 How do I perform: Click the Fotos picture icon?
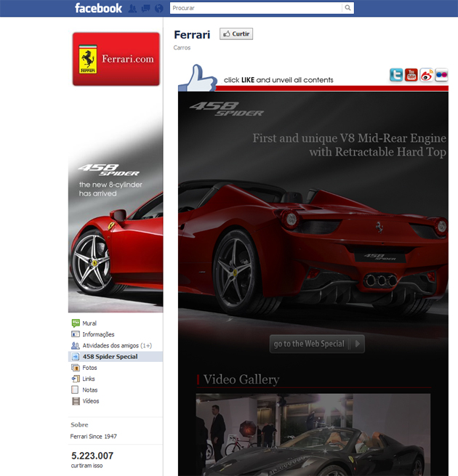76,368
